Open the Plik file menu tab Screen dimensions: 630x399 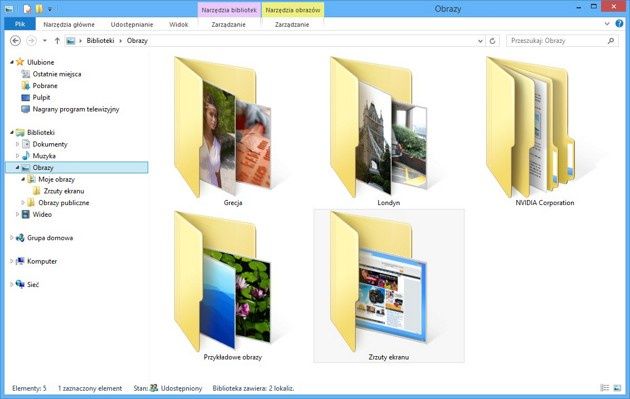tap(20, 24)
